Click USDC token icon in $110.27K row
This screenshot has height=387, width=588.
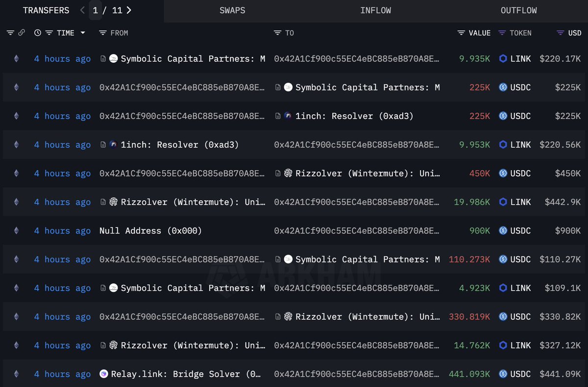(x=503, y=259)
